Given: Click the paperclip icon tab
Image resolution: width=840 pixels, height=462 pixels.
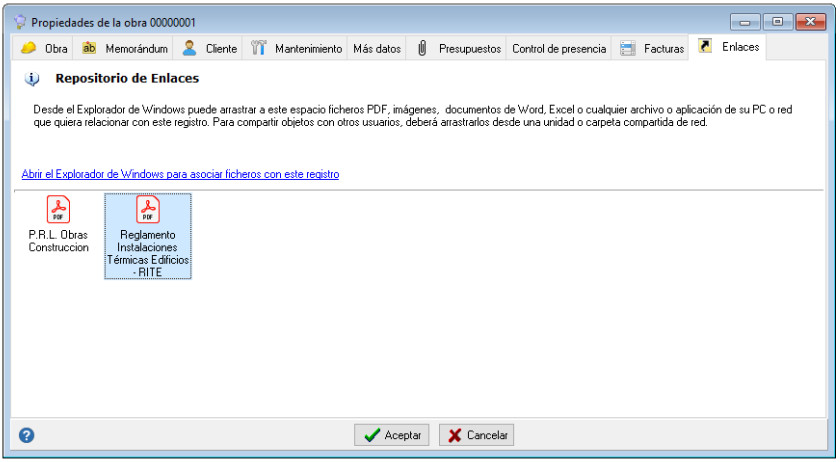Looking at the screenshot, I should tap(421, 48).
